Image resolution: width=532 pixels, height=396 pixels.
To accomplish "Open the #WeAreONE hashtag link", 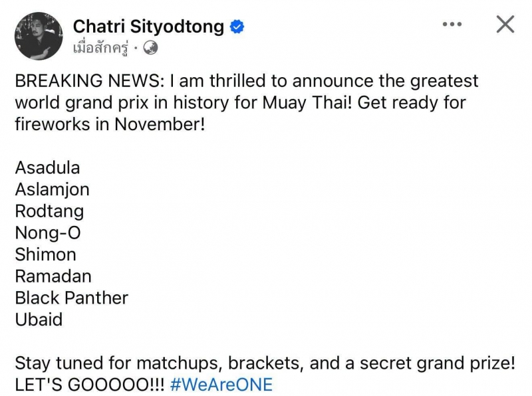I will coord(221,385).
